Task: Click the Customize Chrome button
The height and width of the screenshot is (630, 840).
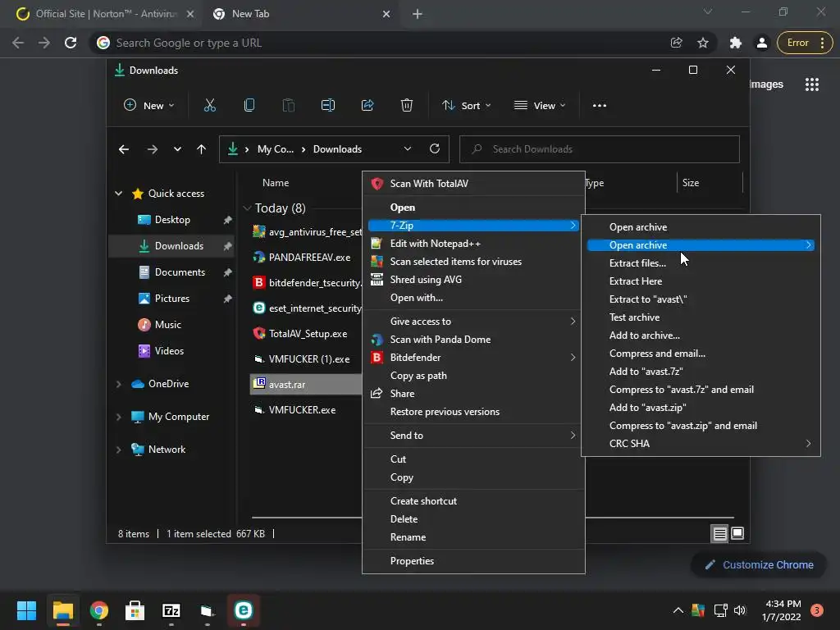Action: point(759,564)
